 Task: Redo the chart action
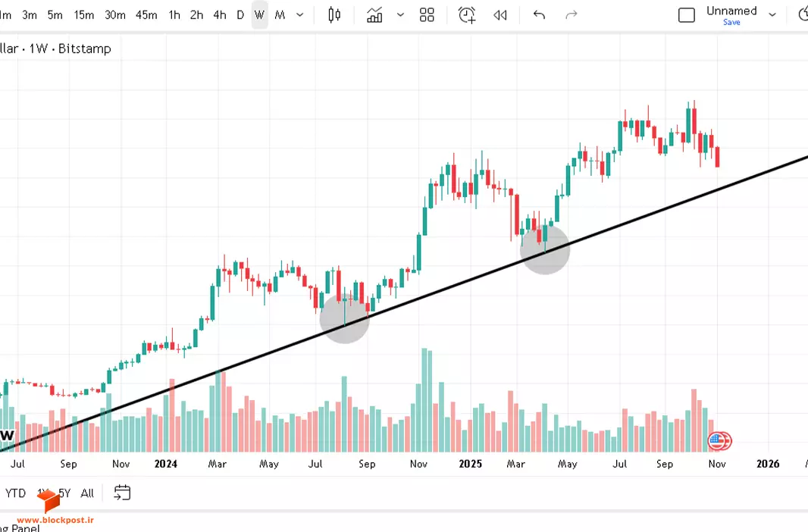tap(571, 15)
